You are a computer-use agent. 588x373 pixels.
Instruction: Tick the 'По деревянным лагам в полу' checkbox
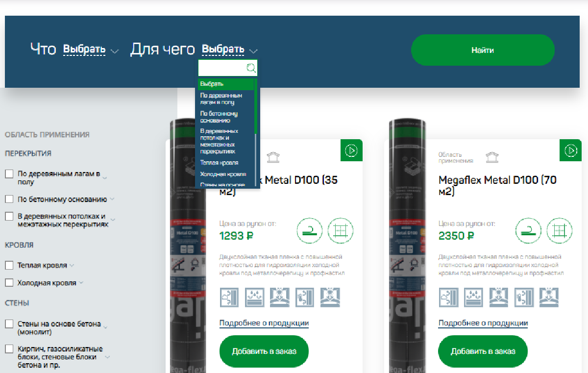(9, 174)
